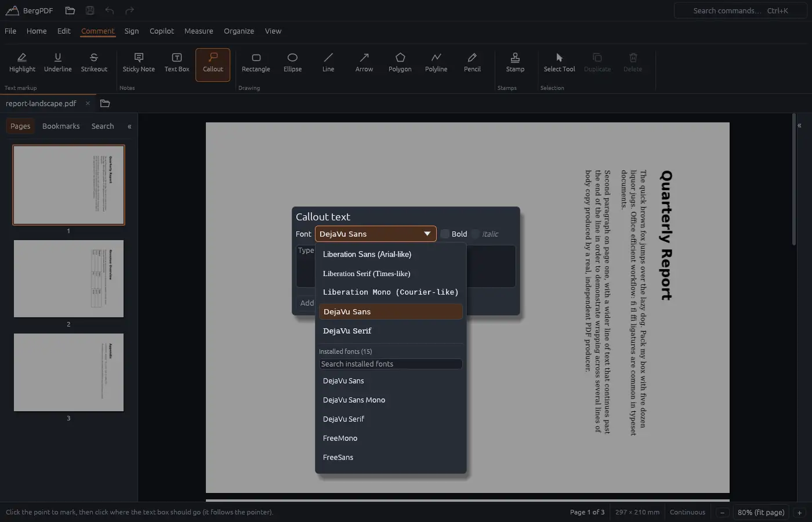Open the 80% (fit page) zoom dropdown
The image size is (812, 522).
(761, 512)
